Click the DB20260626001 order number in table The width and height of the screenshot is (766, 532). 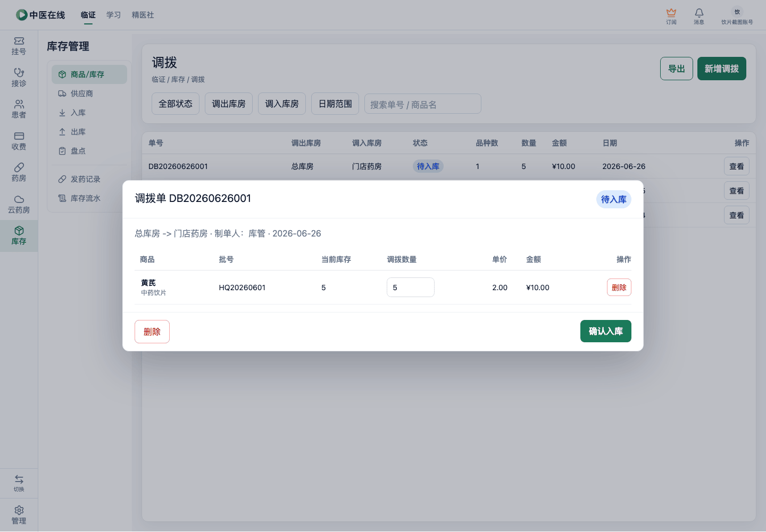(178, 166)
